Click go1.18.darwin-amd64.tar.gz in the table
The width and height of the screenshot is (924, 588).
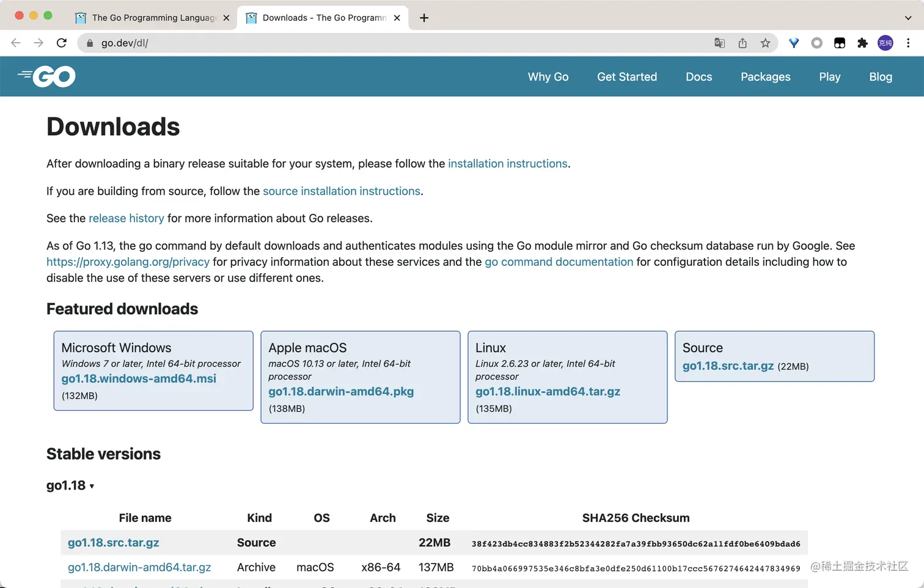coord(139,567)
